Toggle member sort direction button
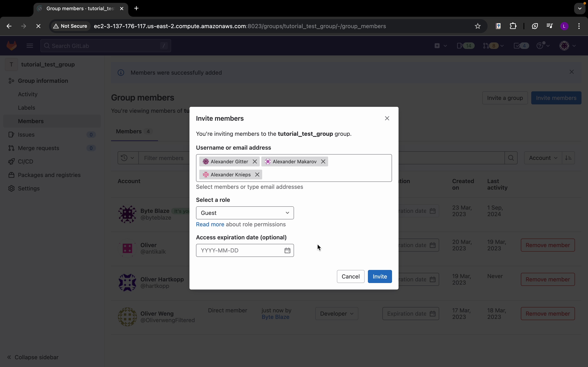 click(x=568, y=158)
